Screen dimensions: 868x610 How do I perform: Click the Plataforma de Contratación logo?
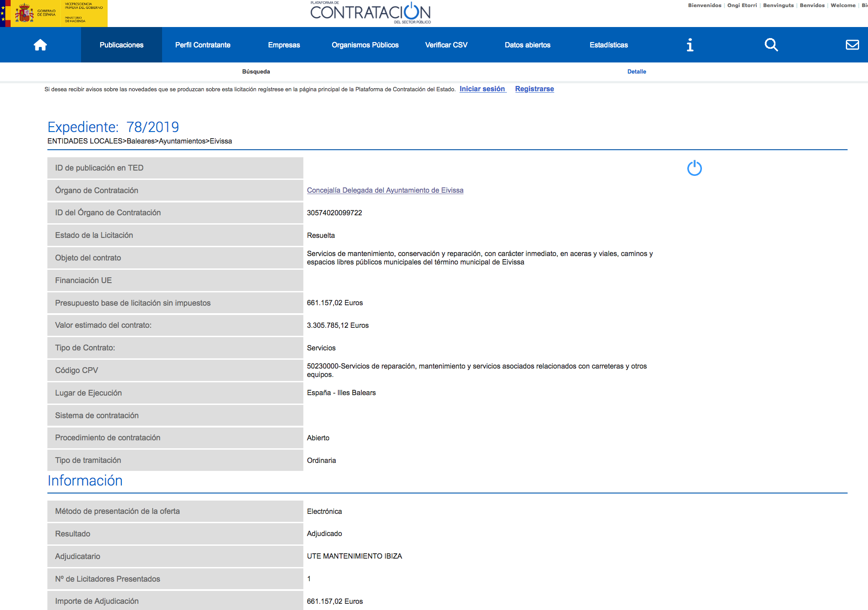point(371,12)
